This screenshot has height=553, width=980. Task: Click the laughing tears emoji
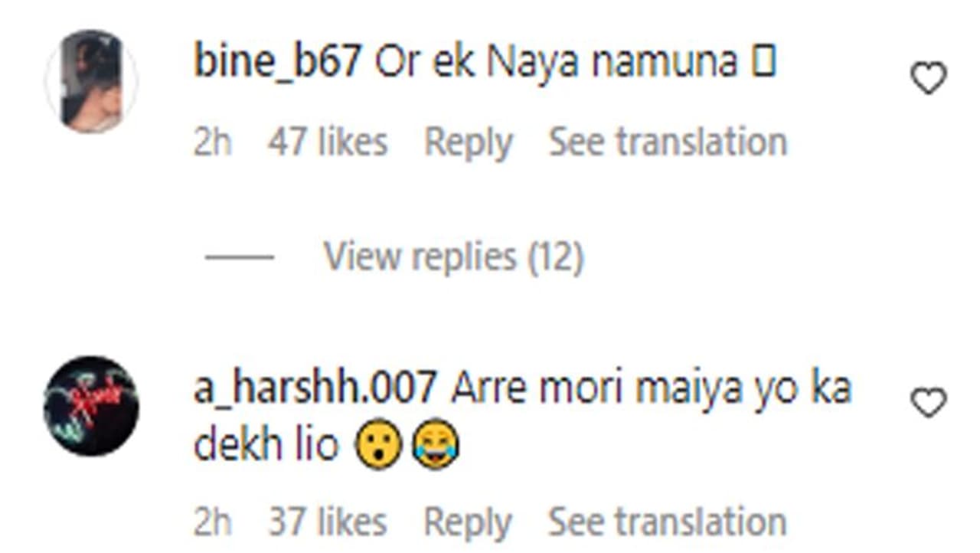point(435,445)
